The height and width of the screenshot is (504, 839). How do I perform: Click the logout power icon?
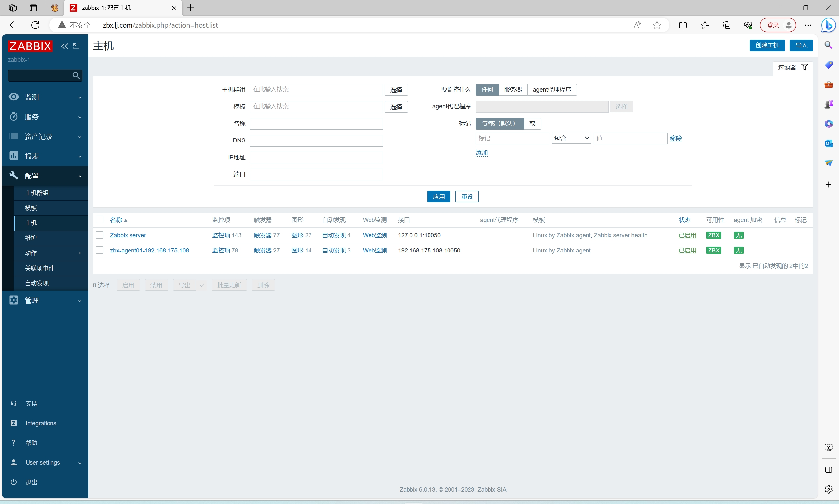pyautogui.click(x=14, y=482)
